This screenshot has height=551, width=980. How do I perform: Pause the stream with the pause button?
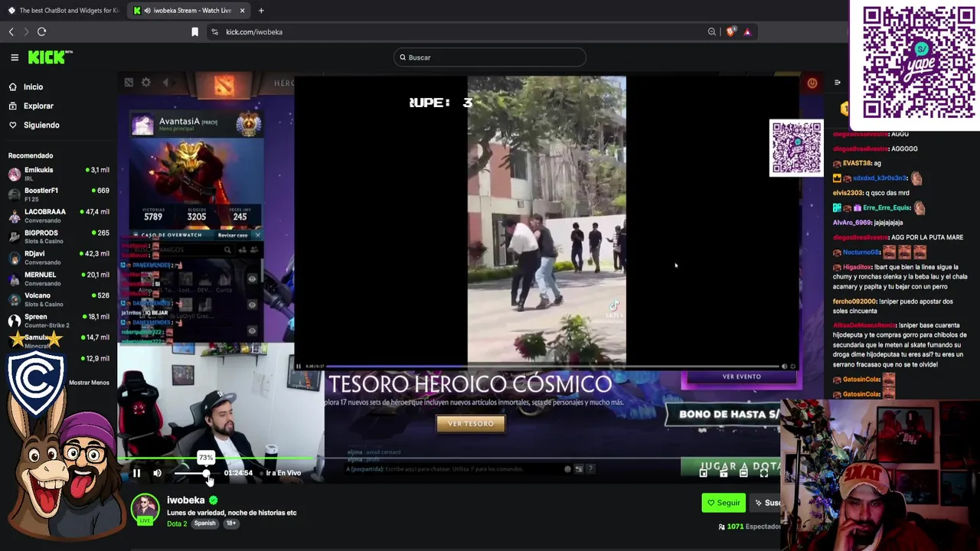click(x=136, y=473)
